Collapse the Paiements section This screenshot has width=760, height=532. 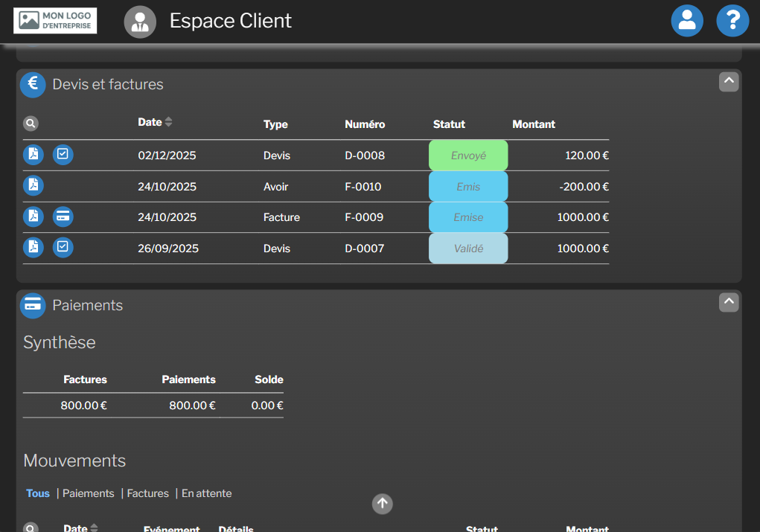(729, 302)
